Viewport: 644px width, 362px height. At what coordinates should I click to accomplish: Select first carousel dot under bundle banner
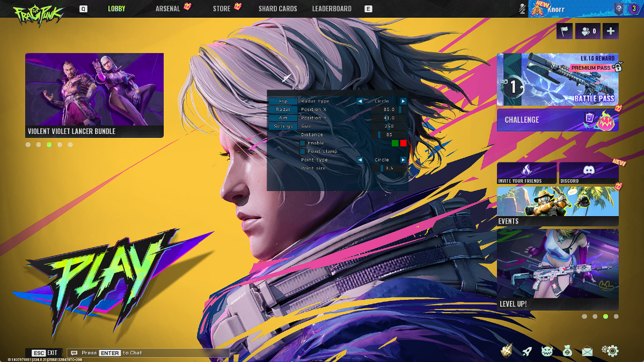[x=28, y=144]
